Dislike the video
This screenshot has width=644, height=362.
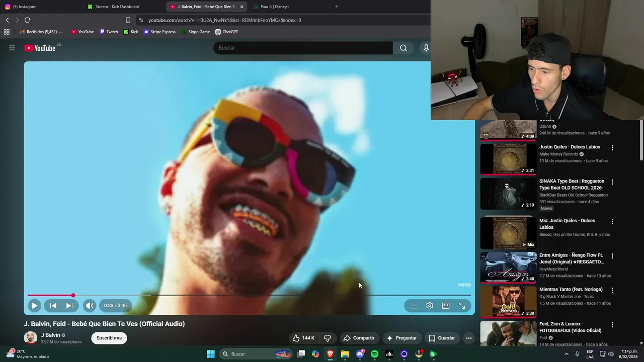[x=328, y=338]
